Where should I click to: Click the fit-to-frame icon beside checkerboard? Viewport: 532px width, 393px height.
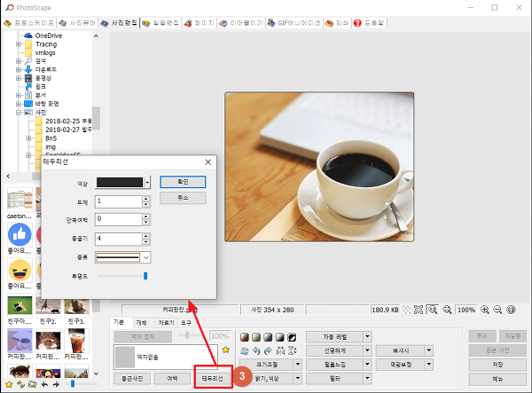coord(419,310)
